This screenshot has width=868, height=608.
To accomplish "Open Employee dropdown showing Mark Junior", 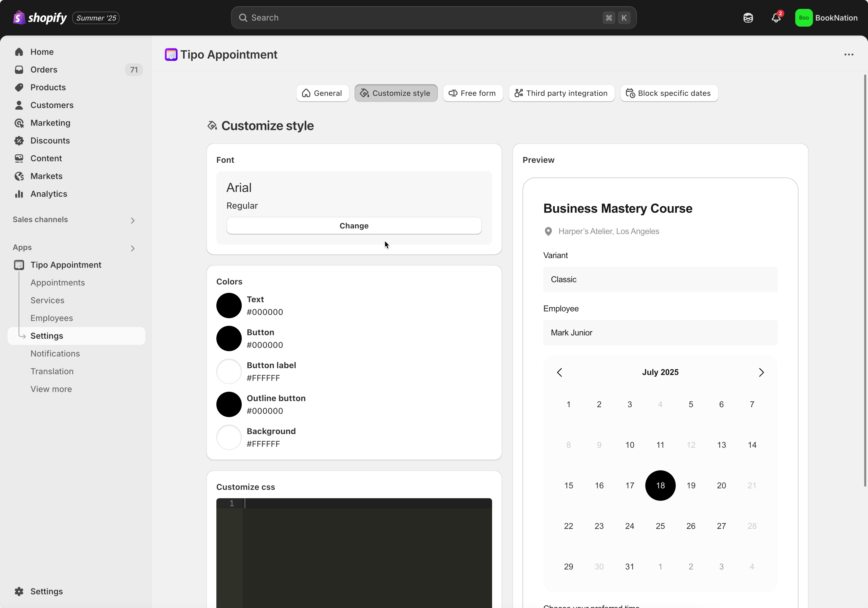I will coord(660,333).
